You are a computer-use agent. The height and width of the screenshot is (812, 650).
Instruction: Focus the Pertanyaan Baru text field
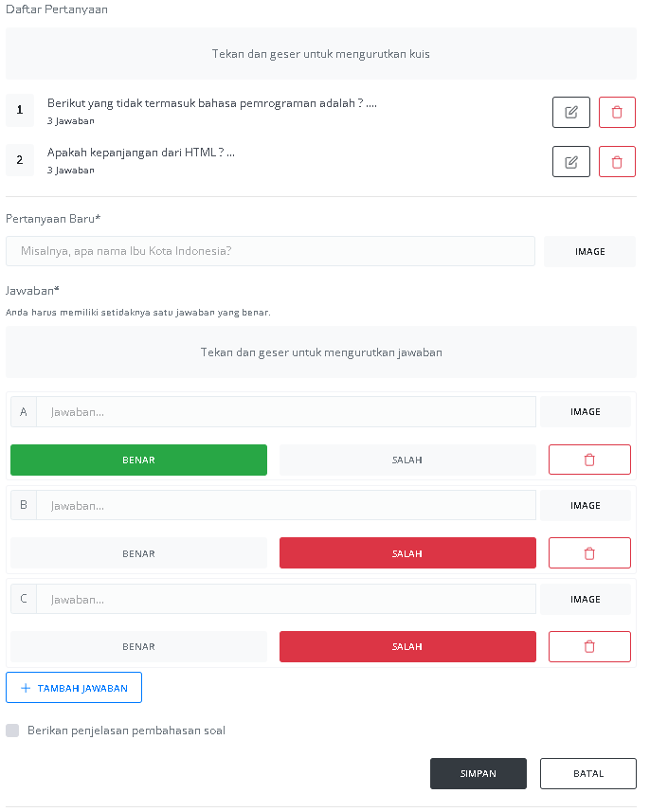(270, 252)
